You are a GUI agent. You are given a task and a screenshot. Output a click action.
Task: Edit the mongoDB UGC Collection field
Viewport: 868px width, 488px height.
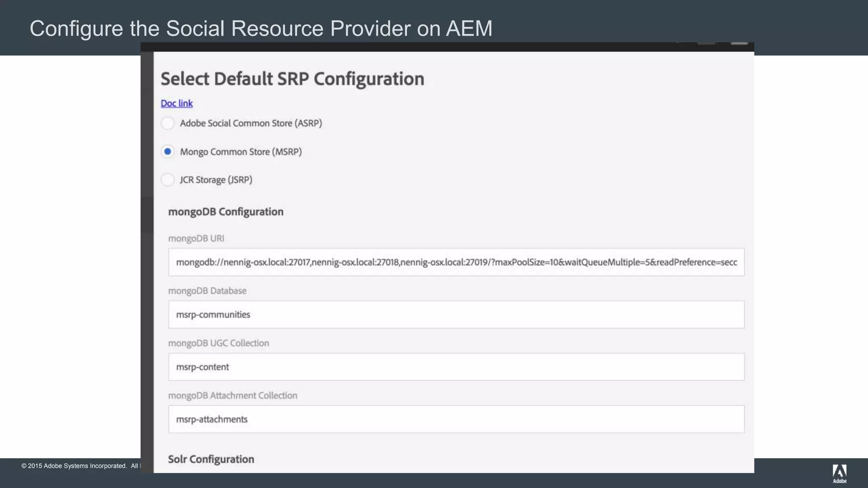coord(456,367)
